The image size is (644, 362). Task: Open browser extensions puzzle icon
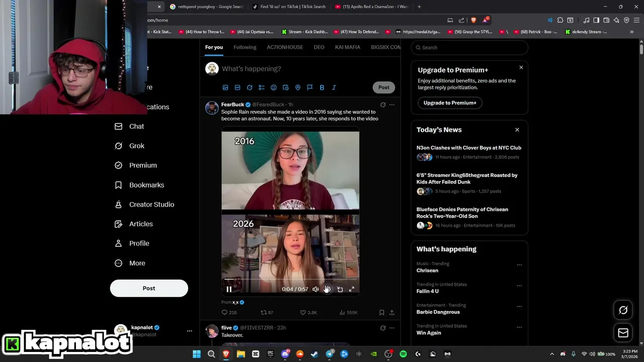[560, 20]
